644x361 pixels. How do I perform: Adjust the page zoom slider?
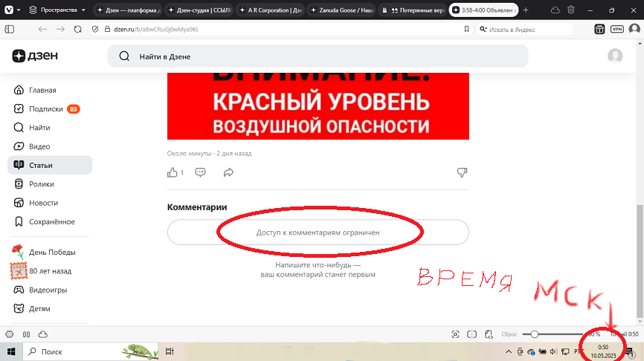(553, 334)
